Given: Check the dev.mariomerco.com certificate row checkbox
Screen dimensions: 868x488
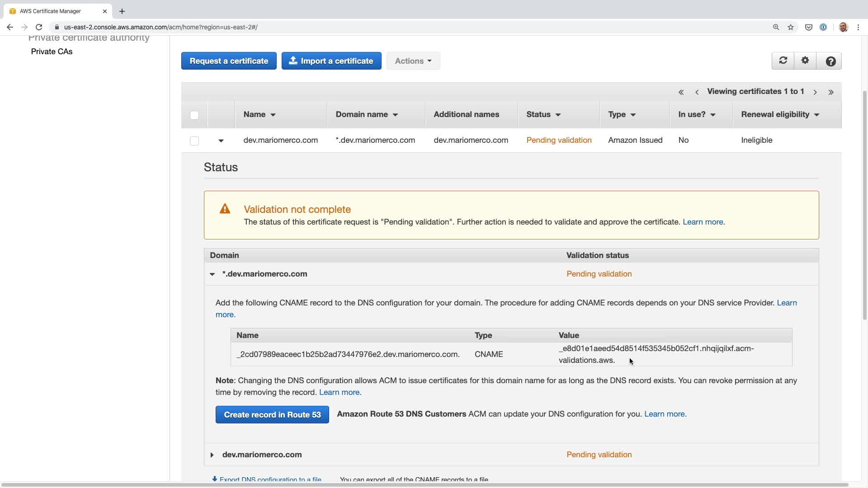Looking at the screenshot, I should click(194, 141).
